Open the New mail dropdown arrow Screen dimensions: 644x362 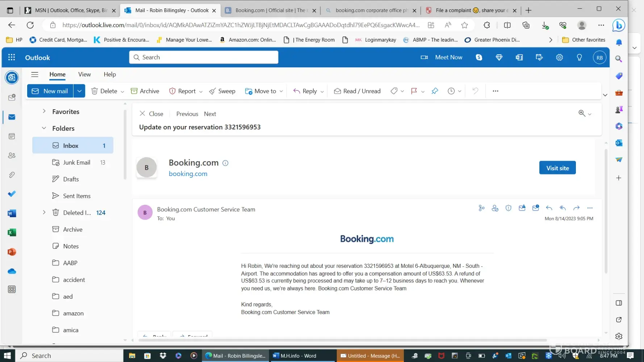click(79, 91)
